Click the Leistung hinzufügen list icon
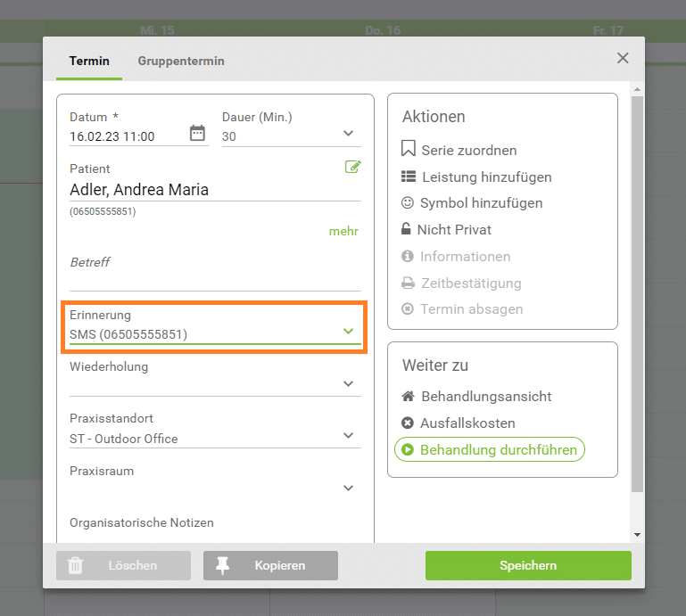This screenshot has width=686, height=616. click(x=409, y=177)
